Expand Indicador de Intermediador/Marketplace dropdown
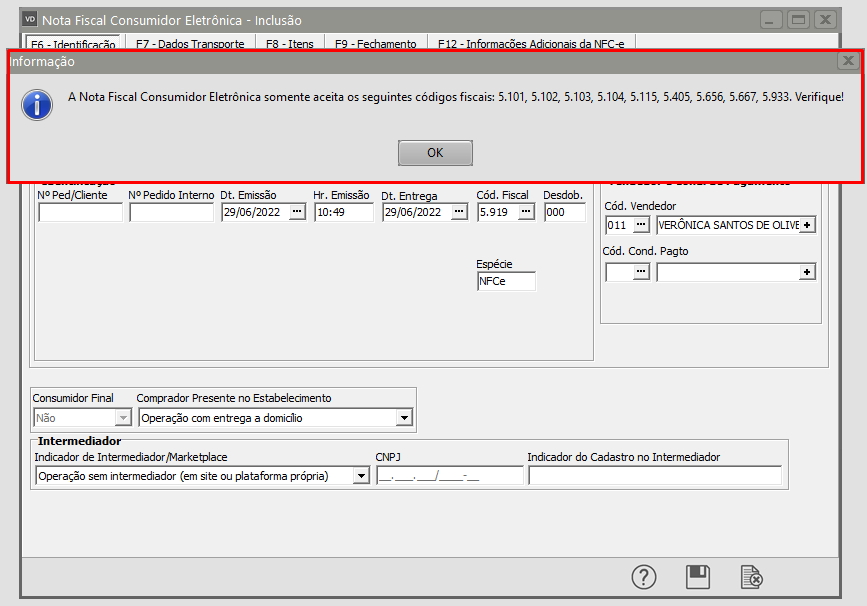 361,476
